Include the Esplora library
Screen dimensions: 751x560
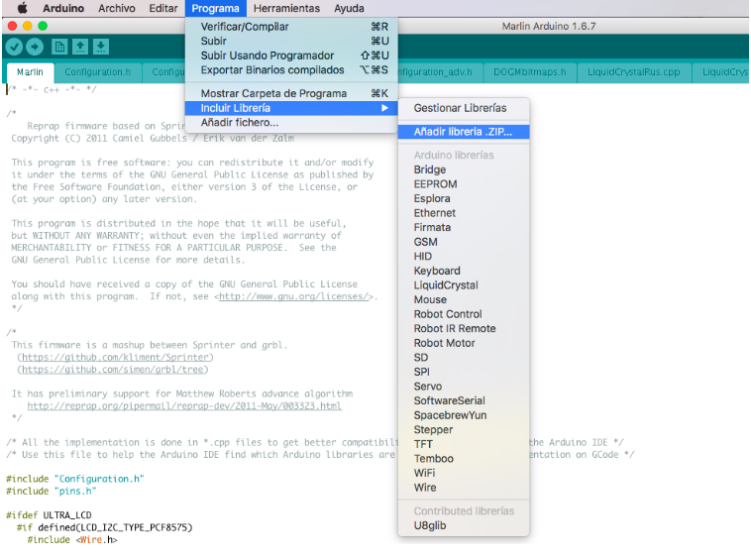[463, 198]
